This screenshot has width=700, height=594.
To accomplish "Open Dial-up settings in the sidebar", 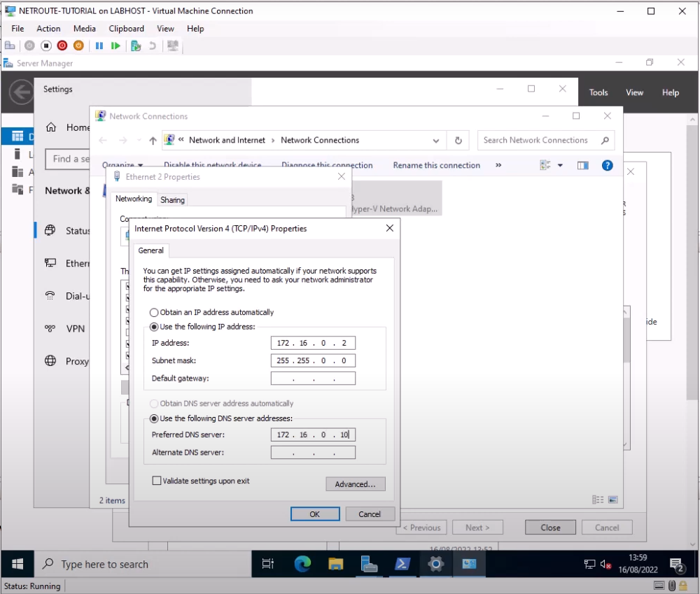I will pos(77,296).
